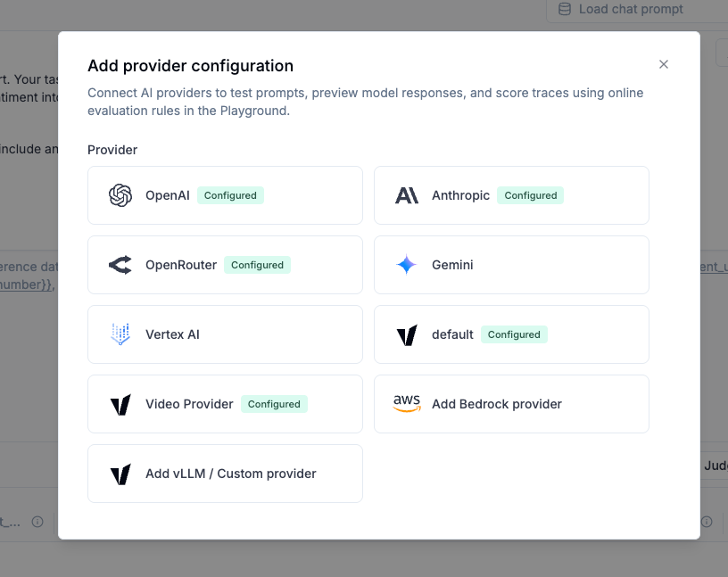
Task: Open the Anthropic provider configuration
Action: [x=511, y=194]
